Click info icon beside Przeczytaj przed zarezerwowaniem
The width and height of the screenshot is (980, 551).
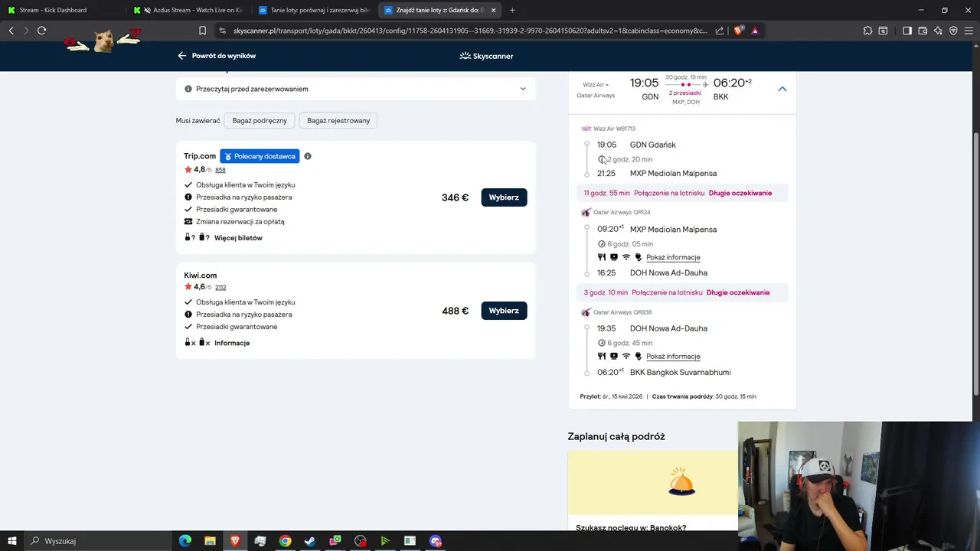coord(188,89)
